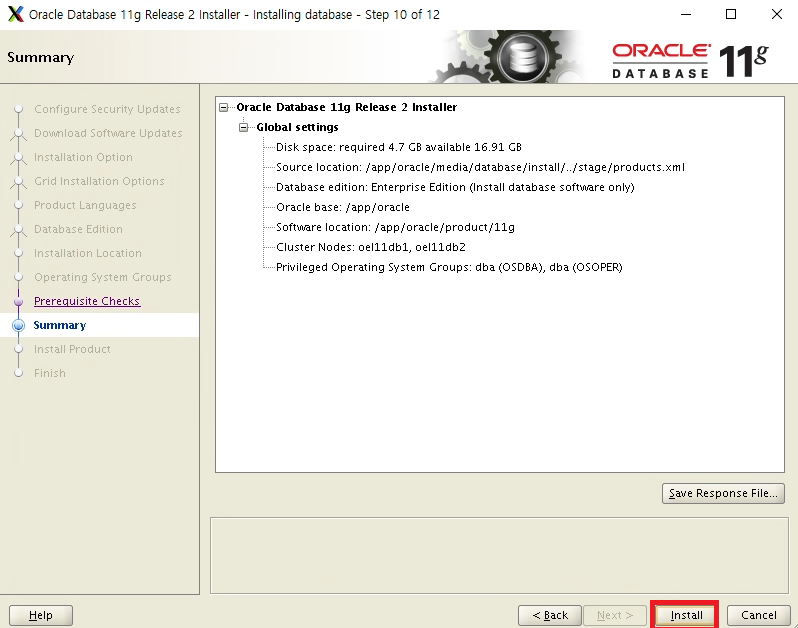Click the empty message area below the summary
798x628 pixels.
(x=499, y=555)
